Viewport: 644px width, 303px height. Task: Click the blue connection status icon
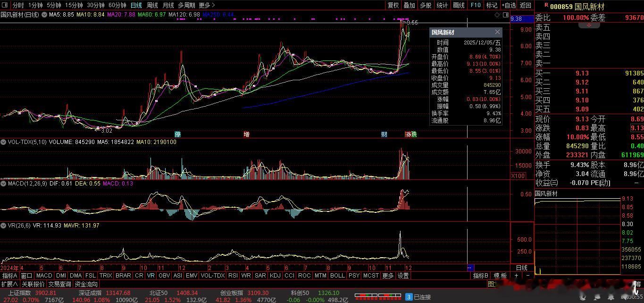409,297
